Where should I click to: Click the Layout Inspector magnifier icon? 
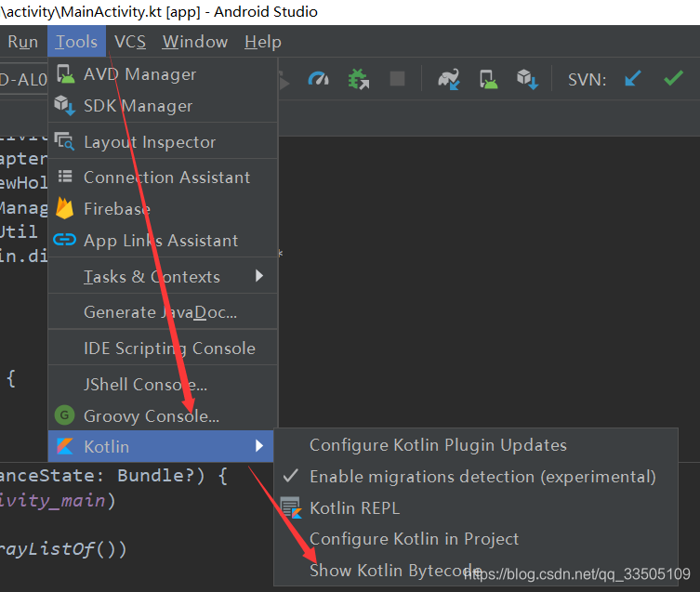coord(64,141)
